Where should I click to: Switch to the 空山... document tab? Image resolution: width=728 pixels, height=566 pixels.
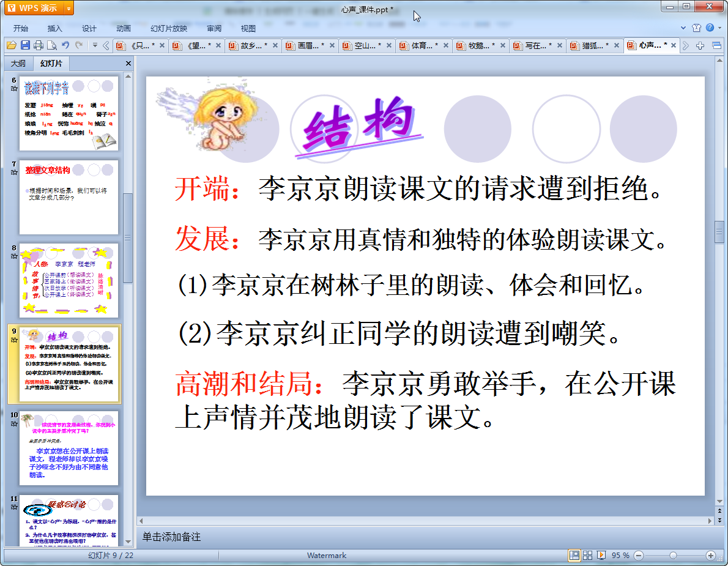coord(368,45)
